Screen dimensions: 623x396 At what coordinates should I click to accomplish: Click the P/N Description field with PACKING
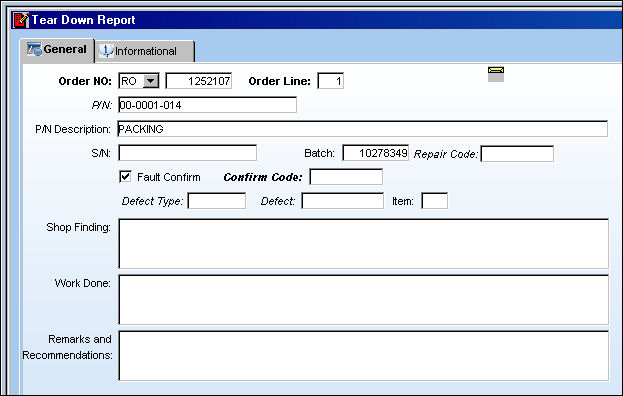363,129
